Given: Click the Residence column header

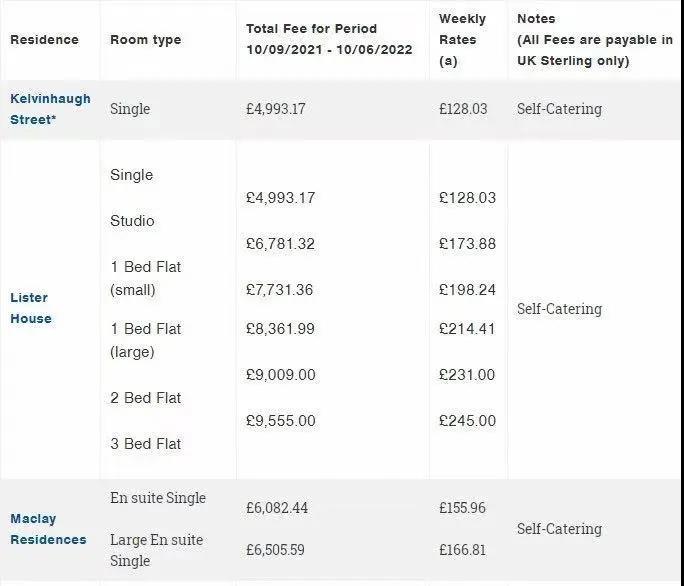Looking at the screenshot, I should 44,40.
